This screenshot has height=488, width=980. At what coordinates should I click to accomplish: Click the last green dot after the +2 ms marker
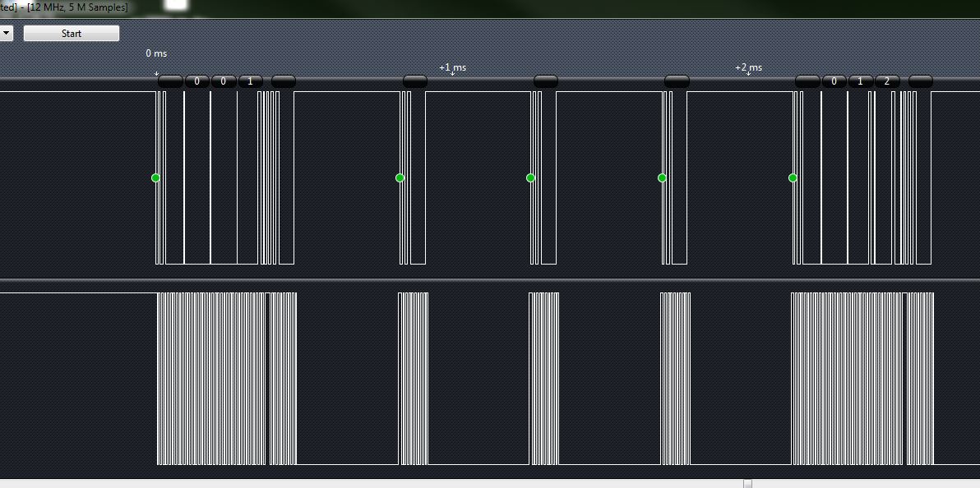(793, 178)
